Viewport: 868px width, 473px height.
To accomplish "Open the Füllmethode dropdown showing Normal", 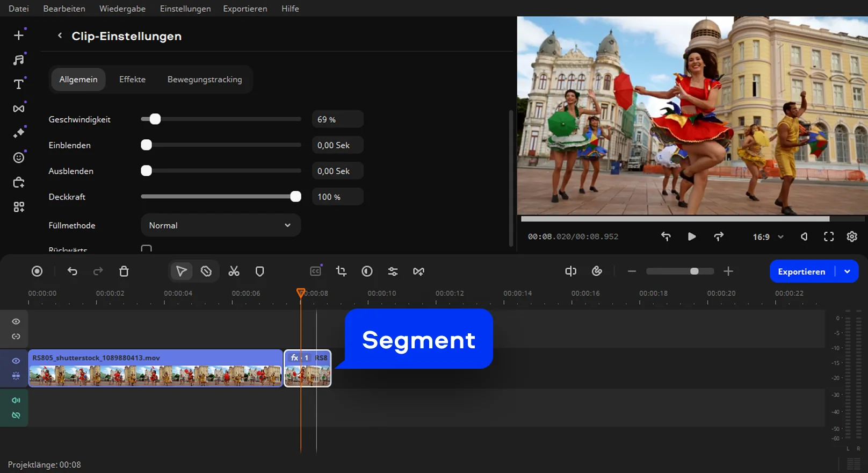I will (220, 225).
